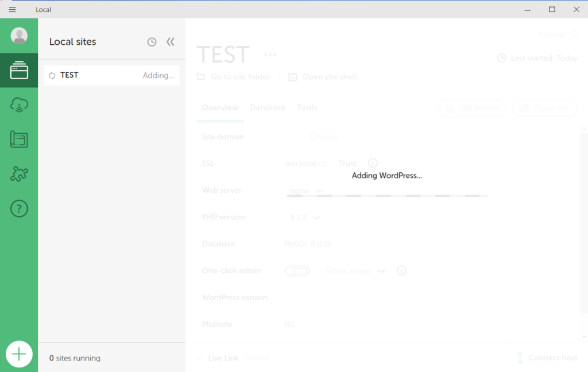Viewport: 588px width, 372px height.
Task: Open the Blueprints sidebar icon
Action: tap(19, 139)
